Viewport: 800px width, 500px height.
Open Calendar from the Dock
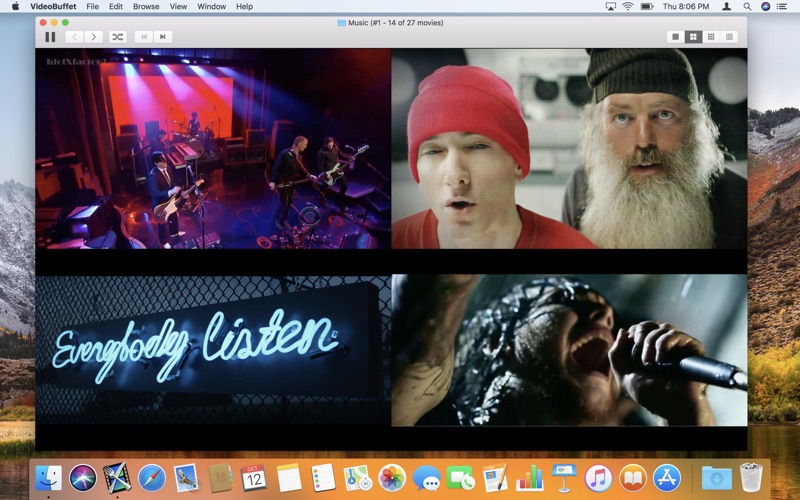(254, 479)
